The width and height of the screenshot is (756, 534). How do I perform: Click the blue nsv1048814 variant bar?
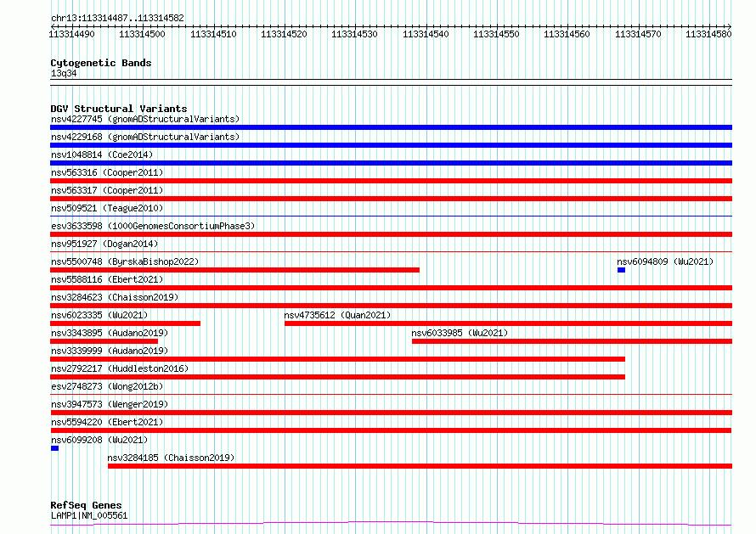click(x=391, y=163)
